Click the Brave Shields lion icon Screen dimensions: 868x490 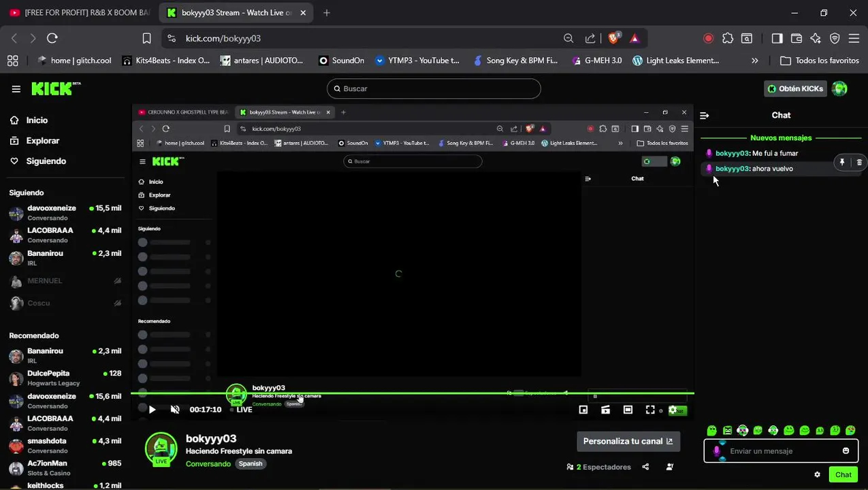pyautogui.click(x=613, y=38)
